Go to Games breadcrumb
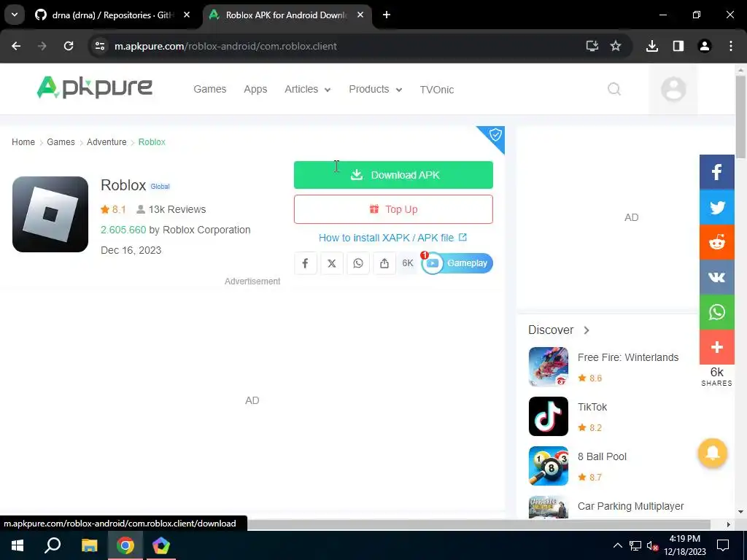This screenshot has height=560, width=747. point(61,142)
